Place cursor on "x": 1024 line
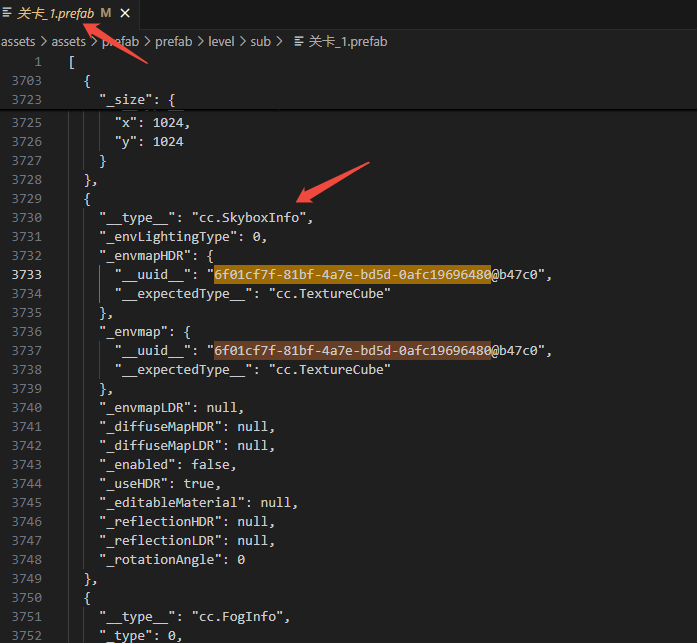The image size is (697, 643). (x=152, y=123)
